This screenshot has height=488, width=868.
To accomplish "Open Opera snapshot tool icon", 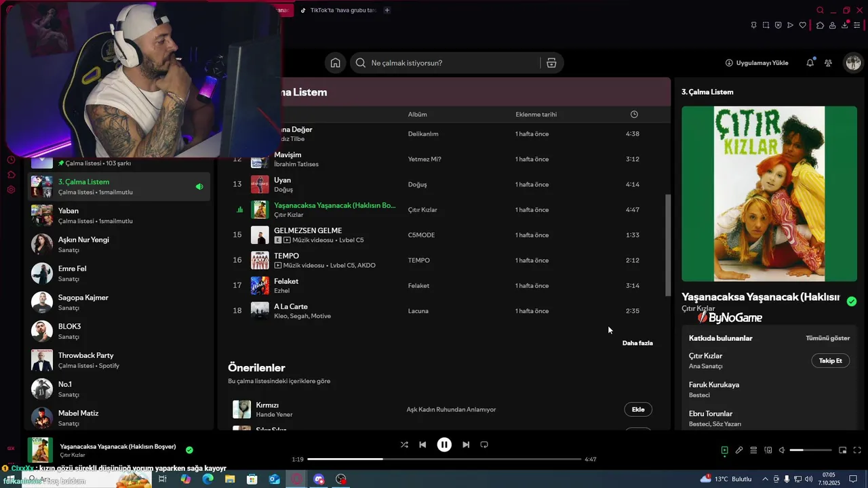I will [766, 25].
